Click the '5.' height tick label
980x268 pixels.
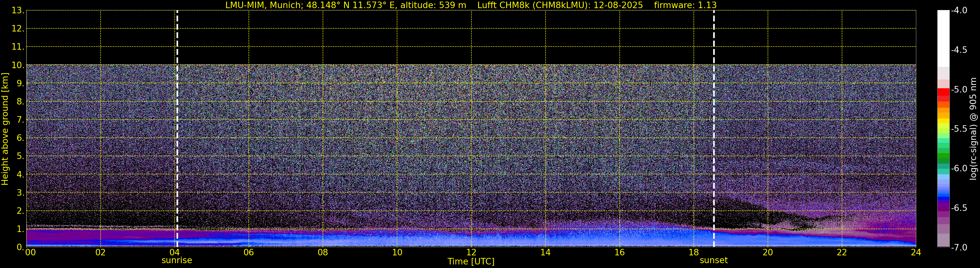[20, 156]
